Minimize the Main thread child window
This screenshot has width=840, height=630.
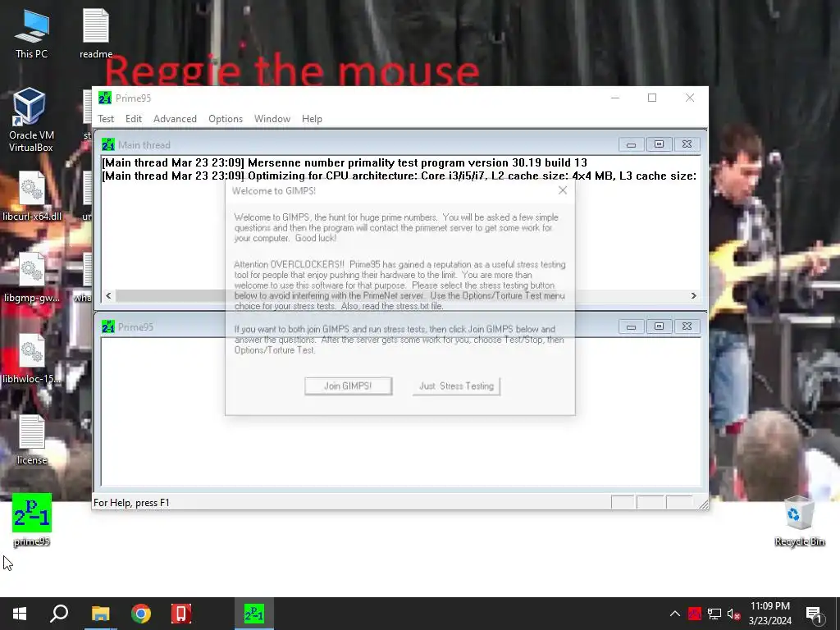(x=631, y=144)
